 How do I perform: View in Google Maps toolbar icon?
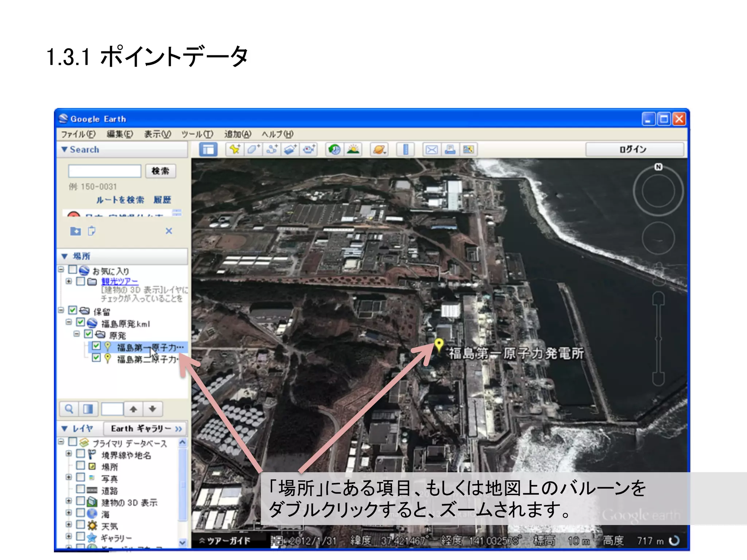tap(469, 149)
